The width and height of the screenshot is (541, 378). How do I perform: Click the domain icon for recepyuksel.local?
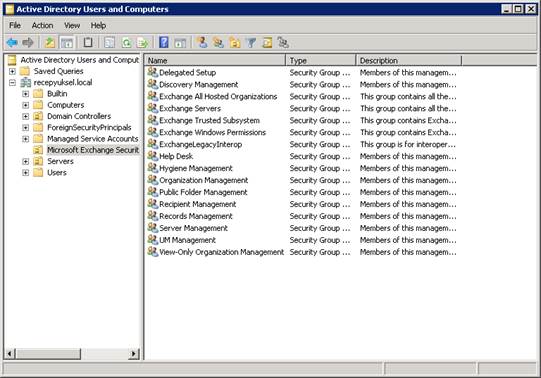pos(26,82)
